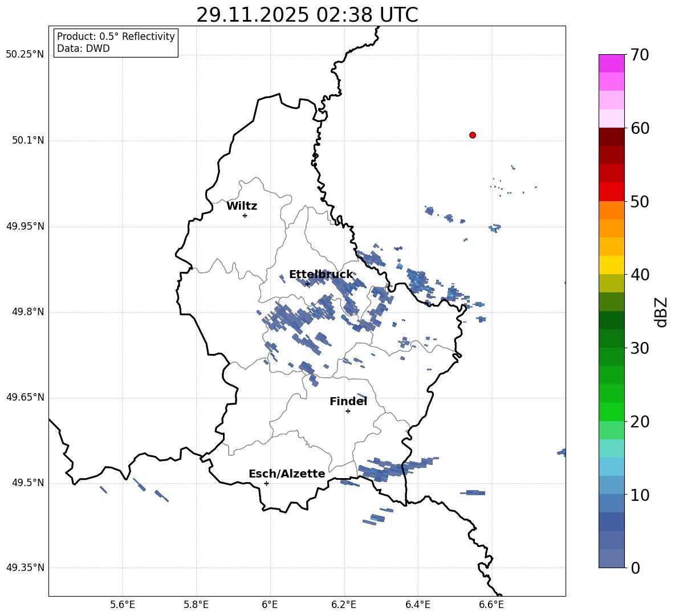Click the Findel station cross marker

click(348, 411)
